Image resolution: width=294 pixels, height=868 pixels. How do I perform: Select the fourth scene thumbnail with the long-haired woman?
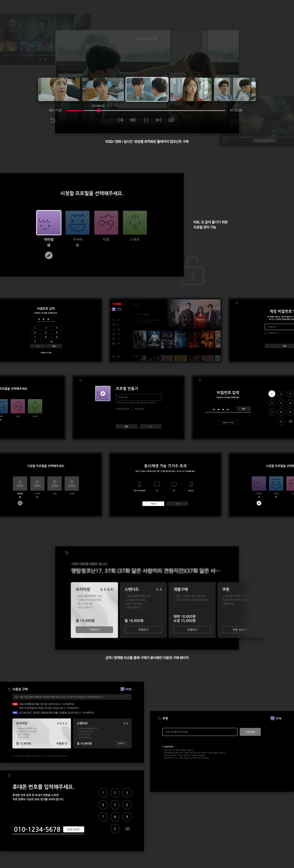click(191, 89)
